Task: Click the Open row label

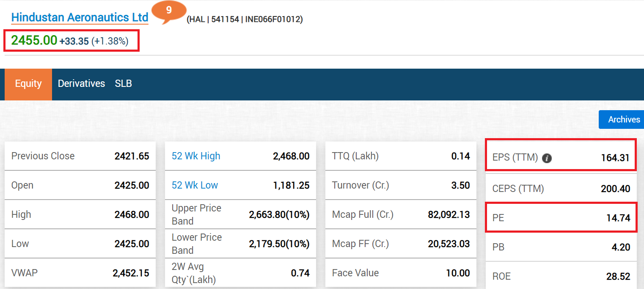Action: pos(22,185)
